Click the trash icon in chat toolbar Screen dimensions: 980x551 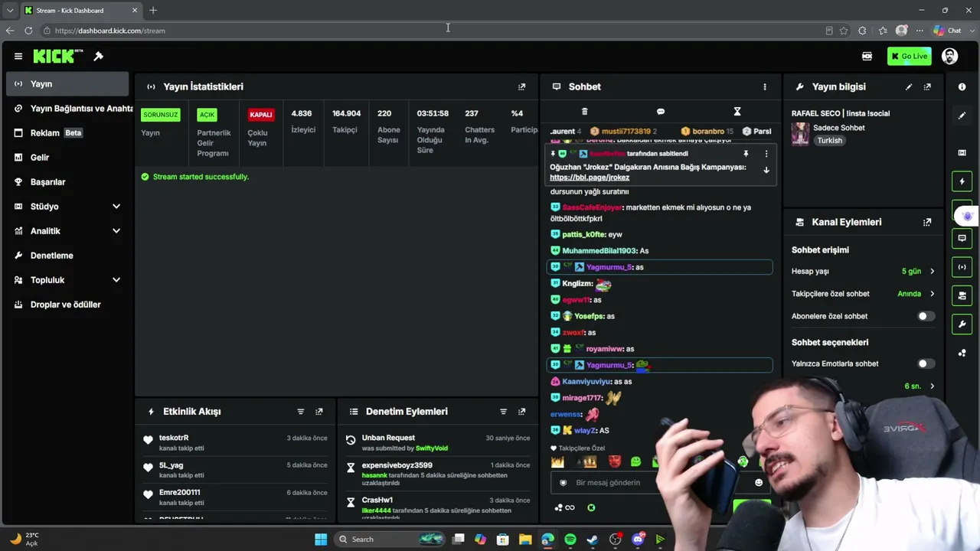(584, 112)
